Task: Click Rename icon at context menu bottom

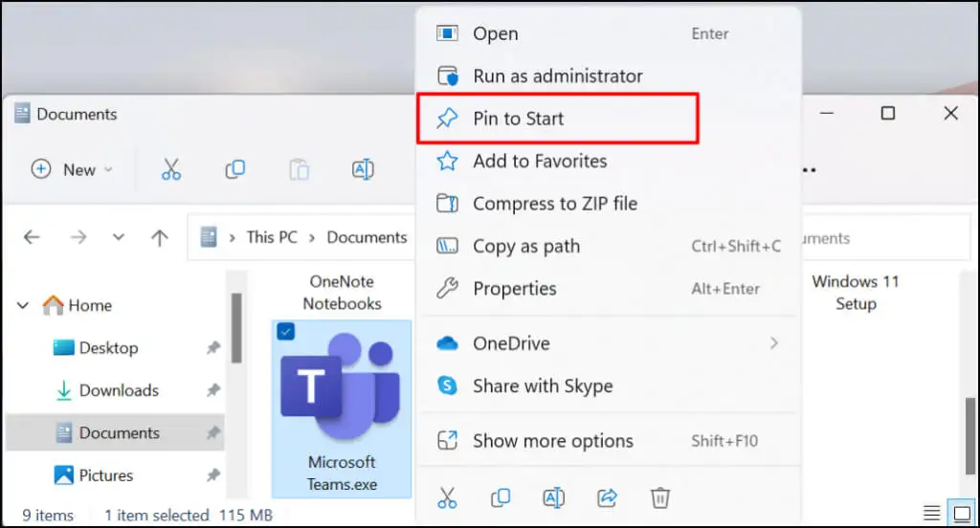Action: coord(554,498)
